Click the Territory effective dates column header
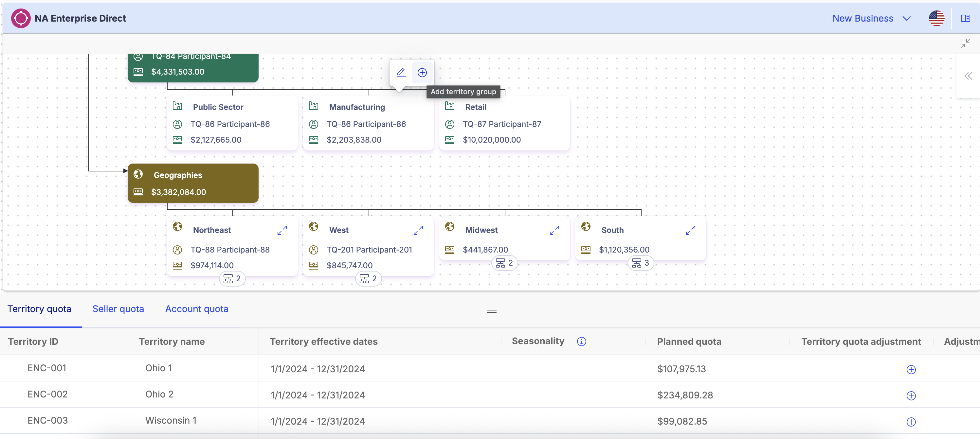The height and width of the screenshot is (439, 980). 323,342
